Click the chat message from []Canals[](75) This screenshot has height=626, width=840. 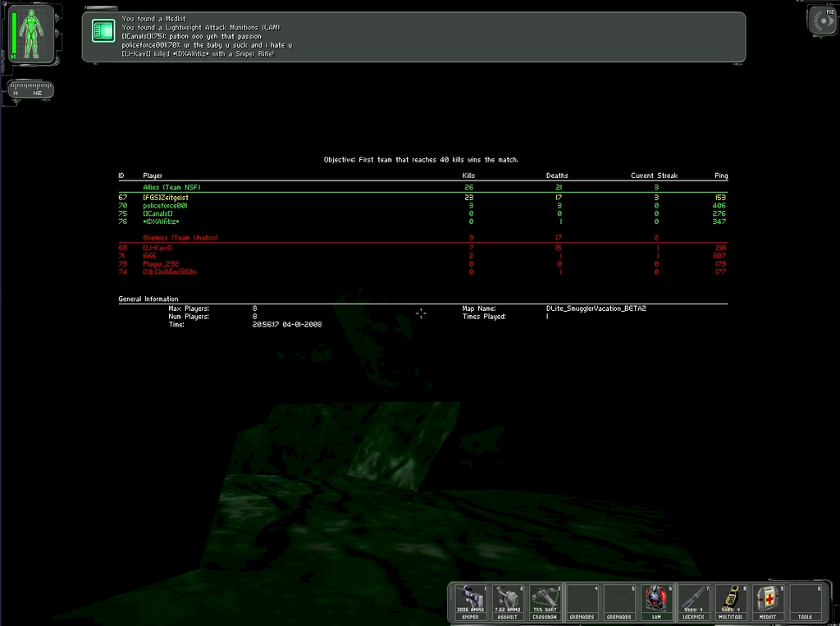[x=192, y=36]
